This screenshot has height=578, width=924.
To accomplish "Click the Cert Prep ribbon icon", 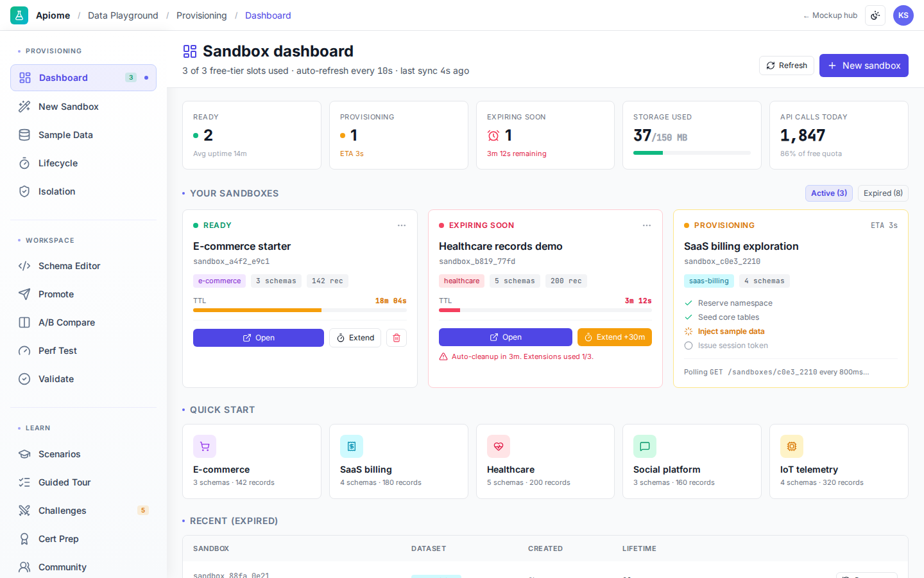I will coord(24,539).
